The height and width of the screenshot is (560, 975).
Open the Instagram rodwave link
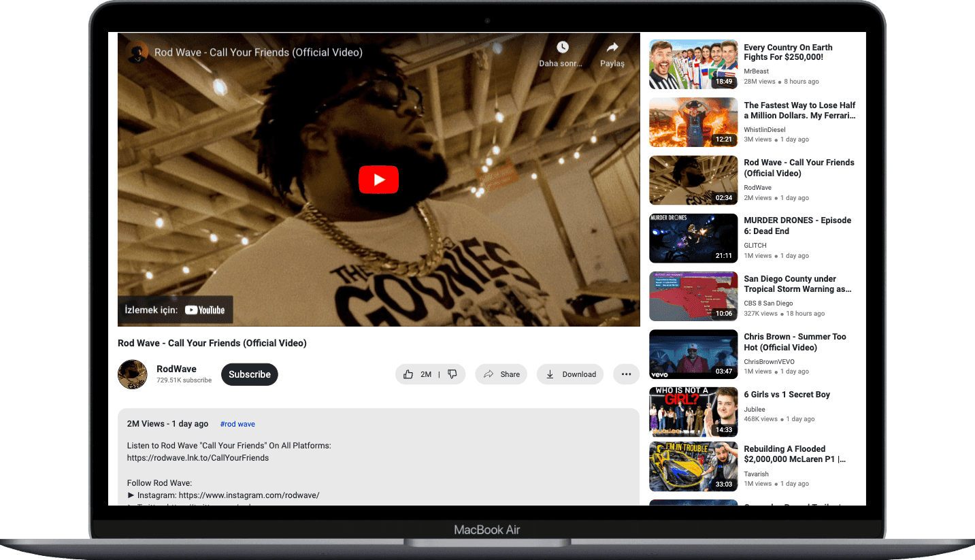(x=249, y=495)
